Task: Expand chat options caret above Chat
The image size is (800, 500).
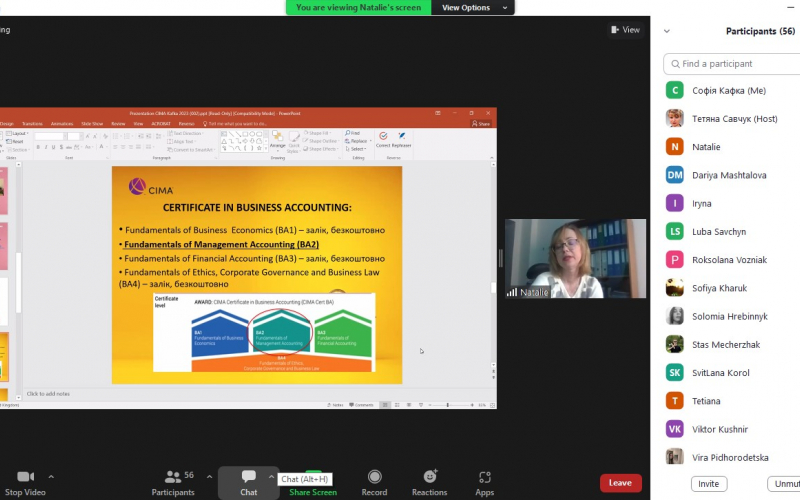Action: pos(271,477)
